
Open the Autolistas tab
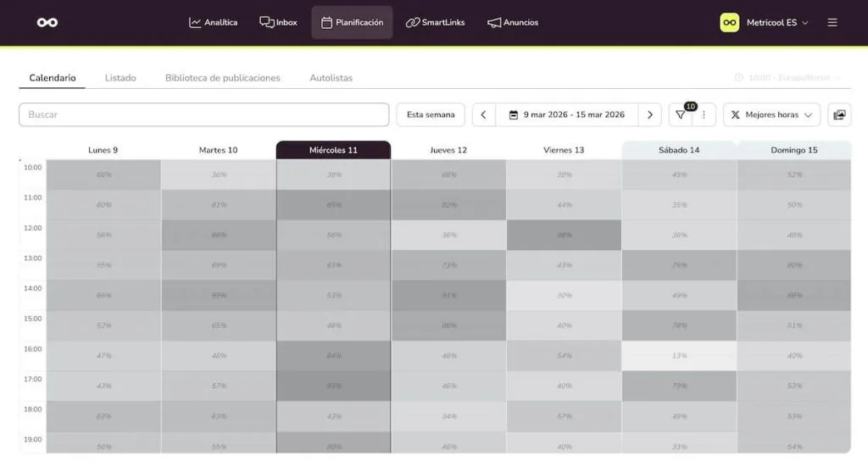pos(331,78)
